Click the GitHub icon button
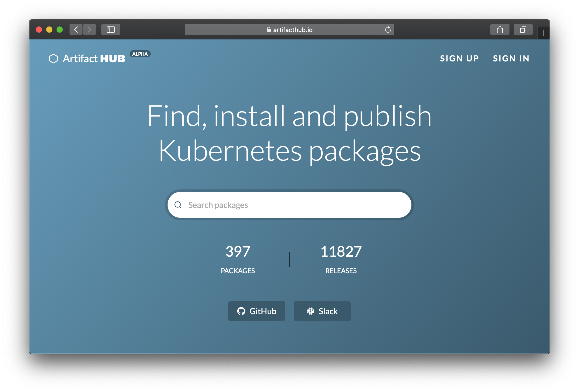The height and width of the screenshot is (392, 579). point(240,312)
